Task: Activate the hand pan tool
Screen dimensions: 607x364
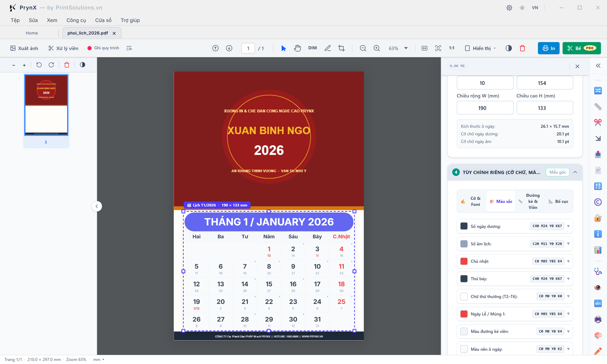Action: (x=297, y=48)
